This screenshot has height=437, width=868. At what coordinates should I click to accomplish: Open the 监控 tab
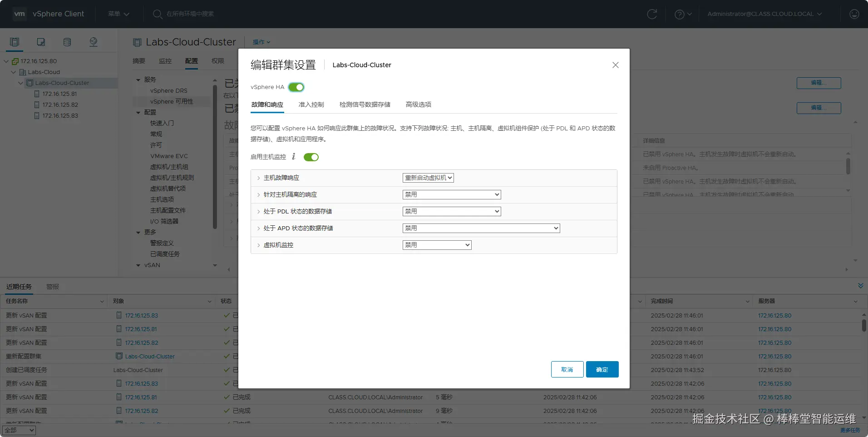tap(165, 61)
